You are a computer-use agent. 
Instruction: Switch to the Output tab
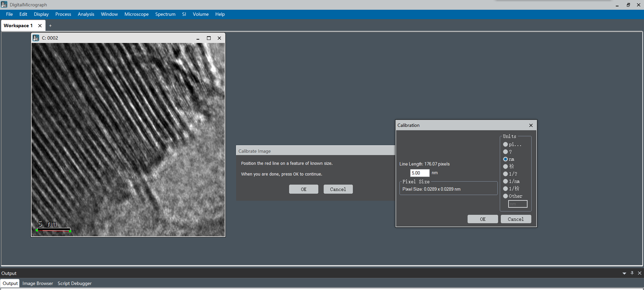coord(10,283)
